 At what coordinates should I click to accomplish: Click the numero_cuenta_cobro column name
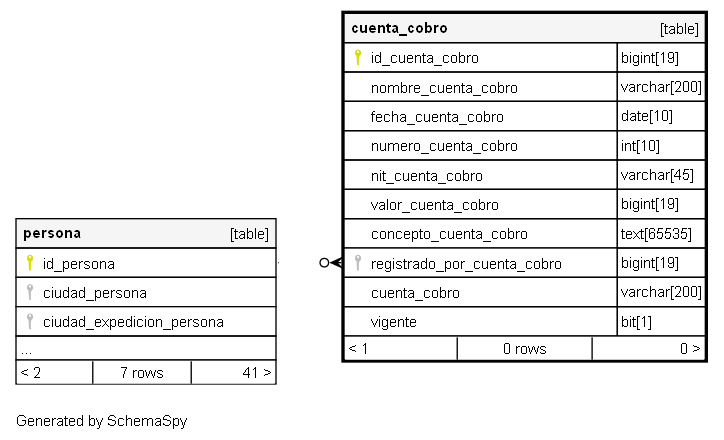[x=444, y=146]
